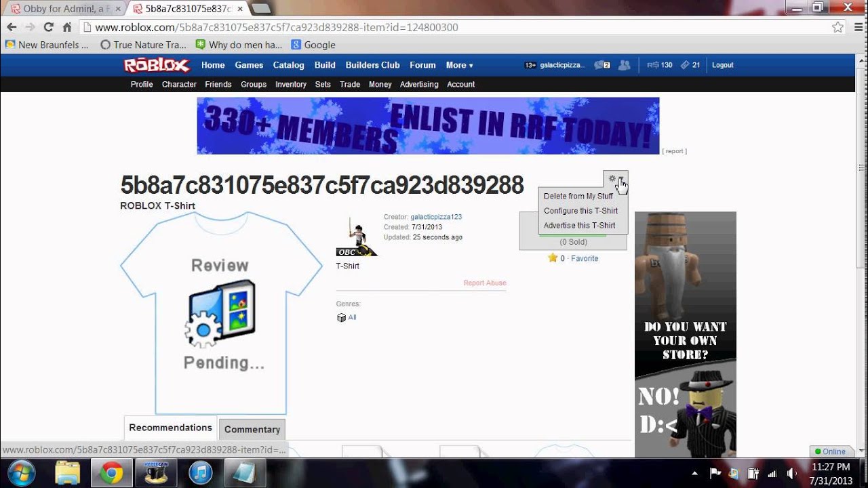Viewport: 868px width, 488px height.
Task: Report the banner advertisement
Action: [675, 151]
